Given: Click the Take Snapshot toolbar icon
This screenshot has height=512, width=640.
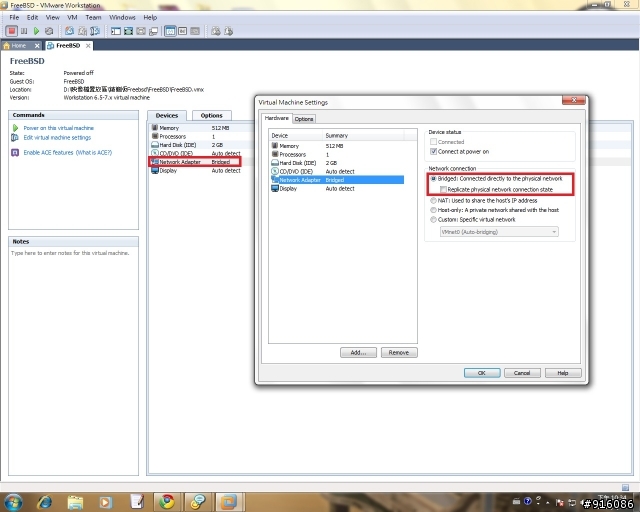Looking at the screenshot, I should pyautogui.click(x=69, y=31).
